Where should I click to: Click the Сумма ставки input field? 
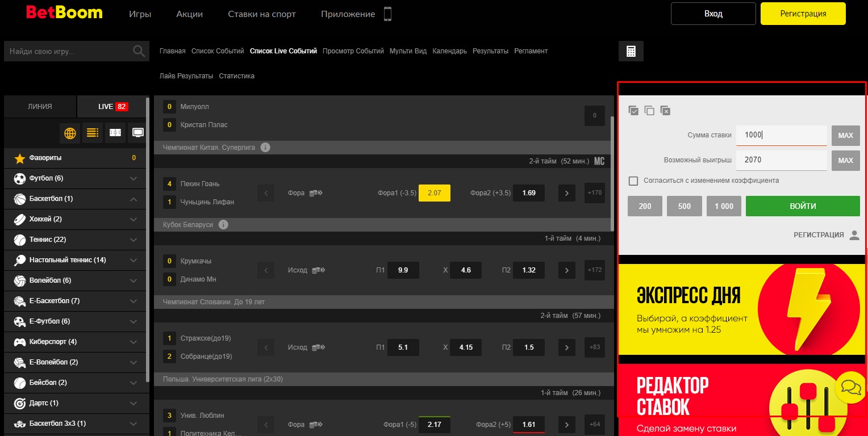782,135
